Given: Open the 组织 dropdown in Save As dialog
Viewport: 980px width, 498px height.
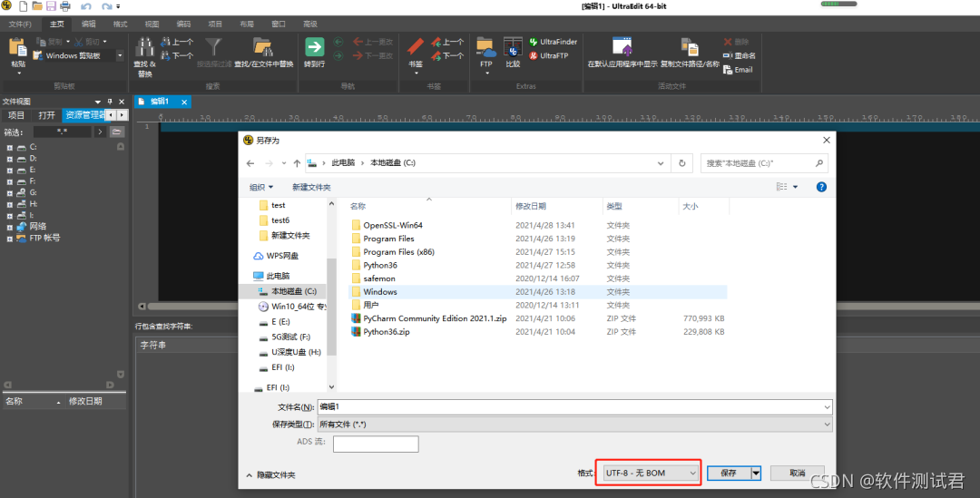Looking at the screenshot, I should pos(261,188).
